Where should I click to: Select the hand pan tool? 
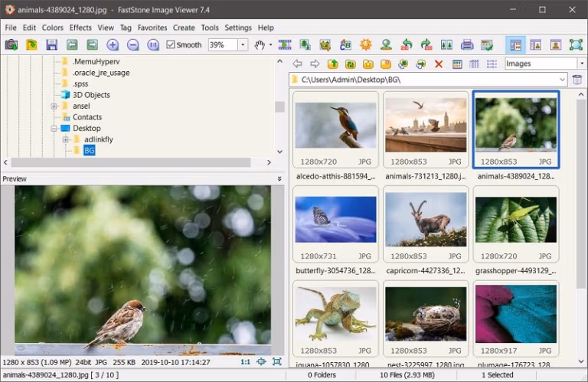point(260,45)
